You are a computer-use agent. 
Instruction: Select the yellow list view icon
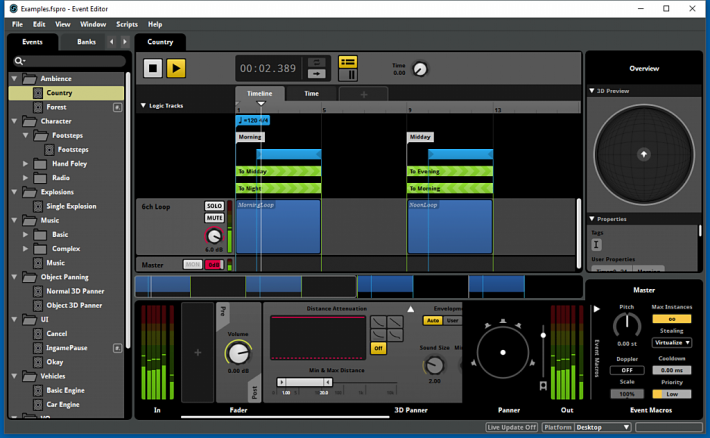point(348,62)
